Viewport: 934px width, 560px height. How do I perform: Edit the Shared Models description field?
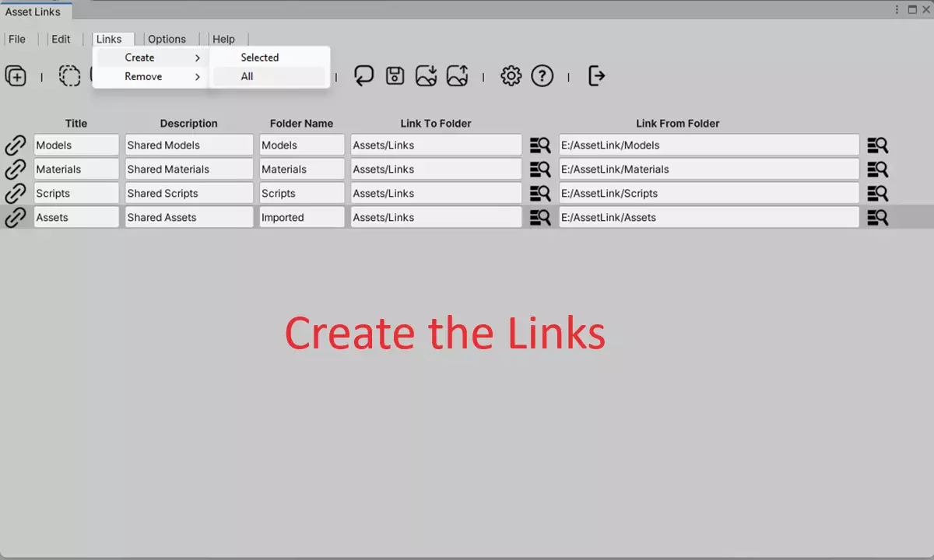click(x=189, y=145)
